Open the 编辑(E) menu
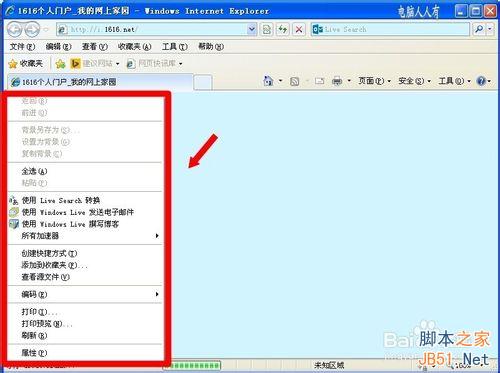Viewport: 500px width, 373px height. 58,47
